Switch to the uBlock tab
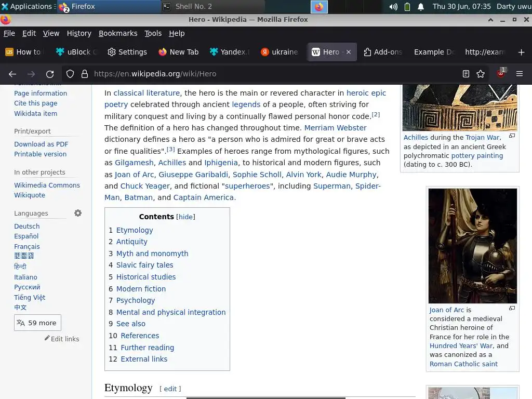The height and width of the screenshot is (399, 532). tap(76, 52)
